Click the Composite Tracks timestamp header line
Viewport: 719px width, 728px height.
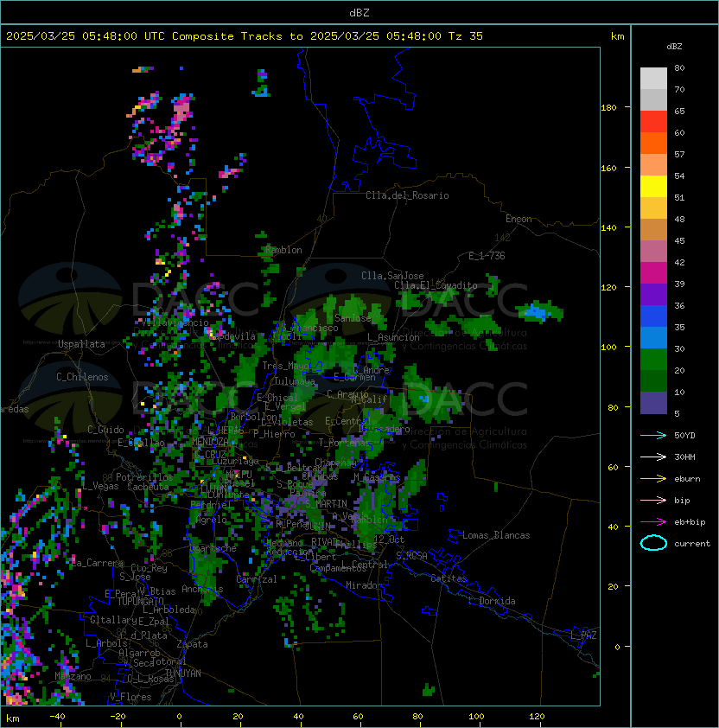pos(245,36)
